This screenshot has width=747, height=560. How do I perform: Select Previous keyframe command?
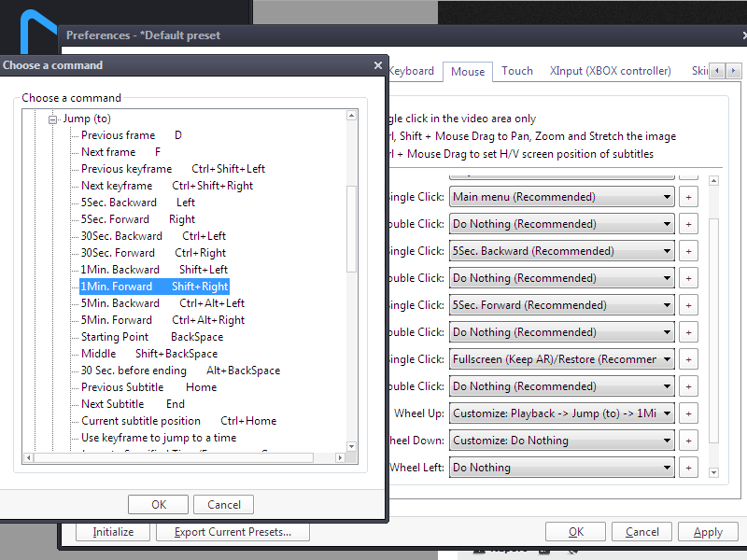[x=173, y=169]
